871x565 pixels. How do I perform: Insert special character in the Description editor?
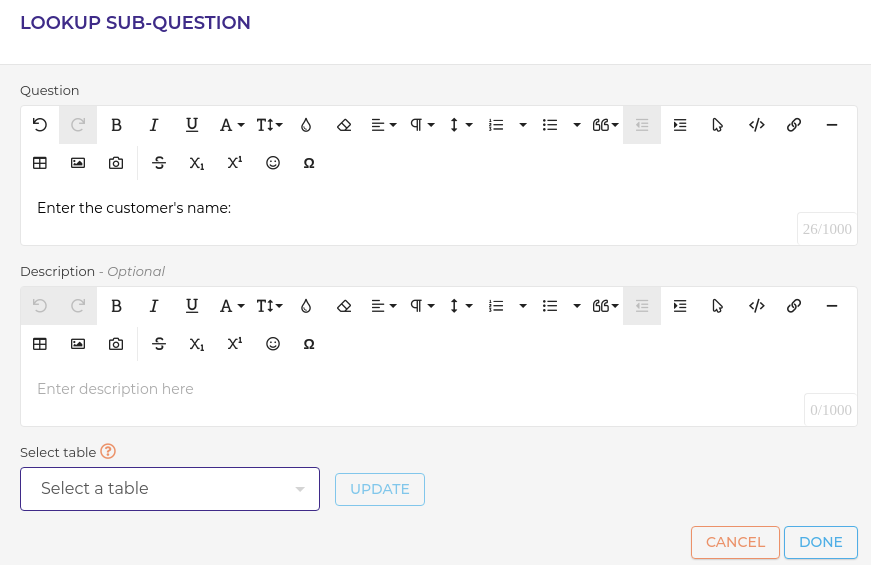tap(309, 344)
